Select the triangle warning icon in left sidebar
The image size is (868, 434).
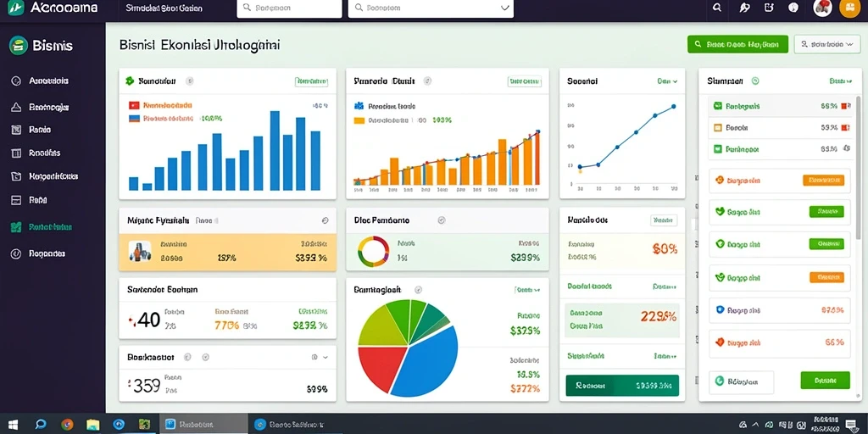pos(16,107)
